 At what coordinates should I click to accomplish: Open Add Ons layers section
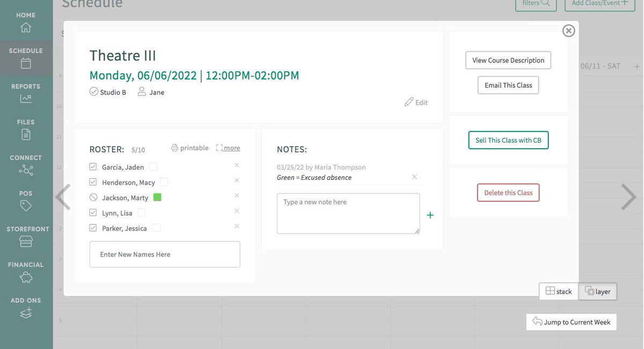click(x=26, y=308)
